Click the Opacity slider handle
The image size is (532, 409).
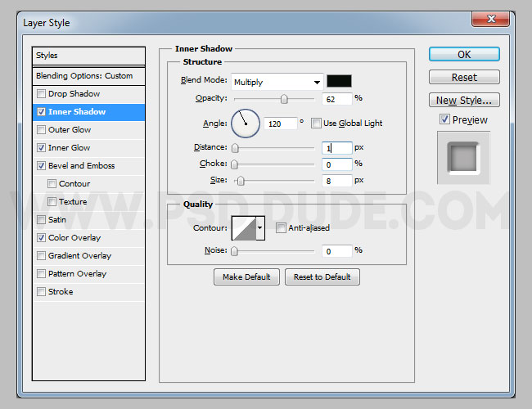(284, 99)
